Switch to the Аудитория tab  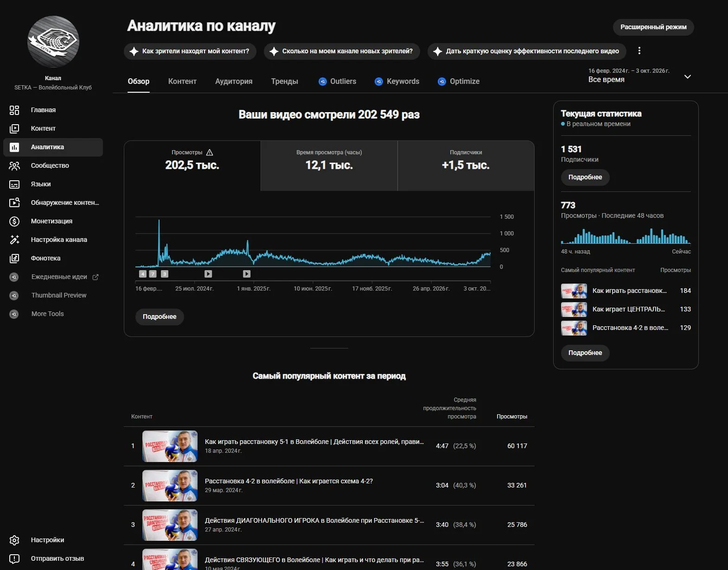[234, 81]
